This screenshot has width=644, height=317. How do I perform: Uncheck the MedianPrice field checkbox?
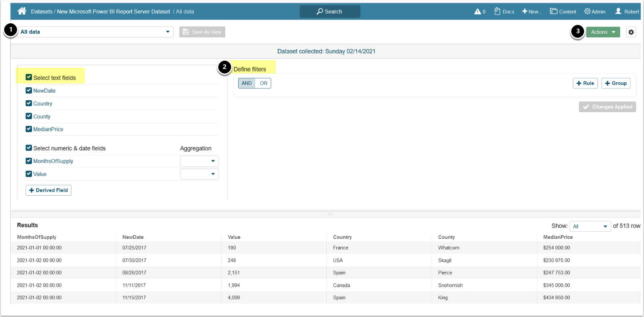(29, 129)
